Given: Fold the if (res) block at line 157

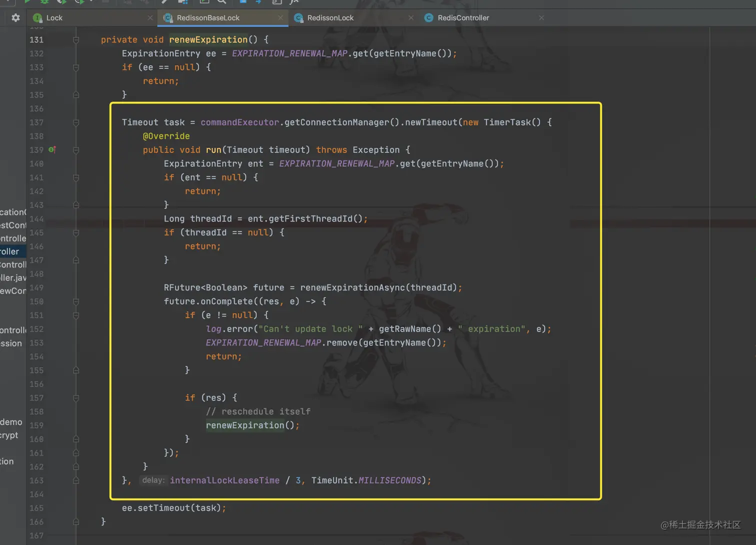Looking at the screenshot, I should pyautogui.click(x=76, y=398).
